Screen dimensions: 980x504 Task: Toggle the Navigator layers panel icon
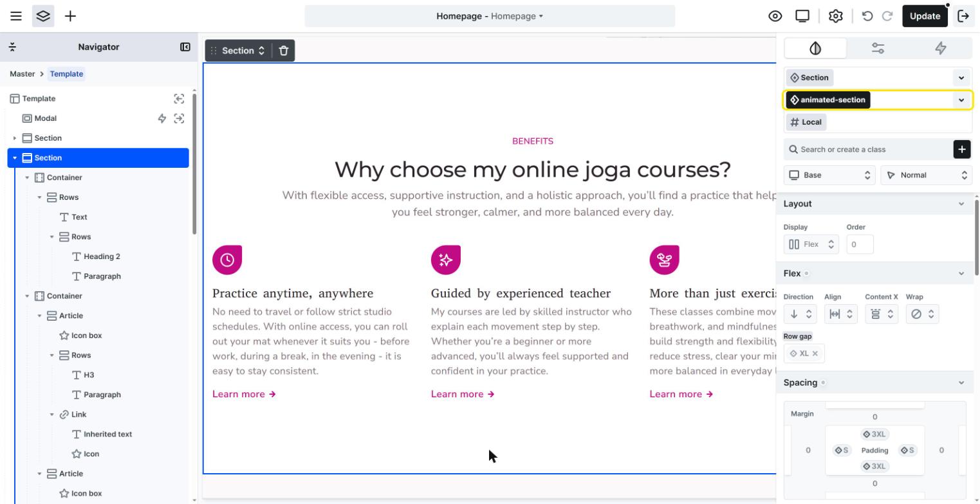pos(43,16)
